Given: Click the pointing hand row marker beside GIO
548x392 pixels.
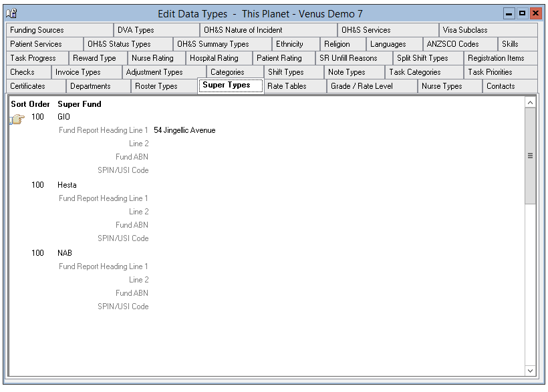Looking at the screenshot, I should click(x=17, y=119).
